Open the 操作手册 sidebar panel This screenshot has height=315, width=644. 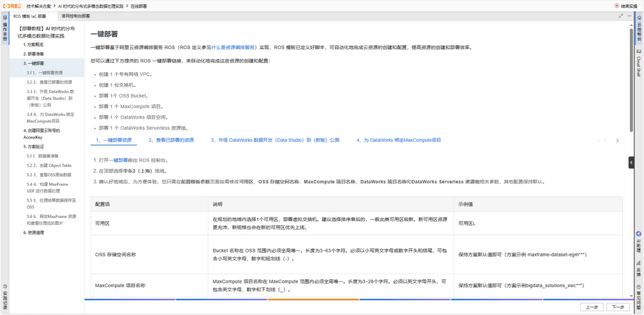(x=5, y=29)
